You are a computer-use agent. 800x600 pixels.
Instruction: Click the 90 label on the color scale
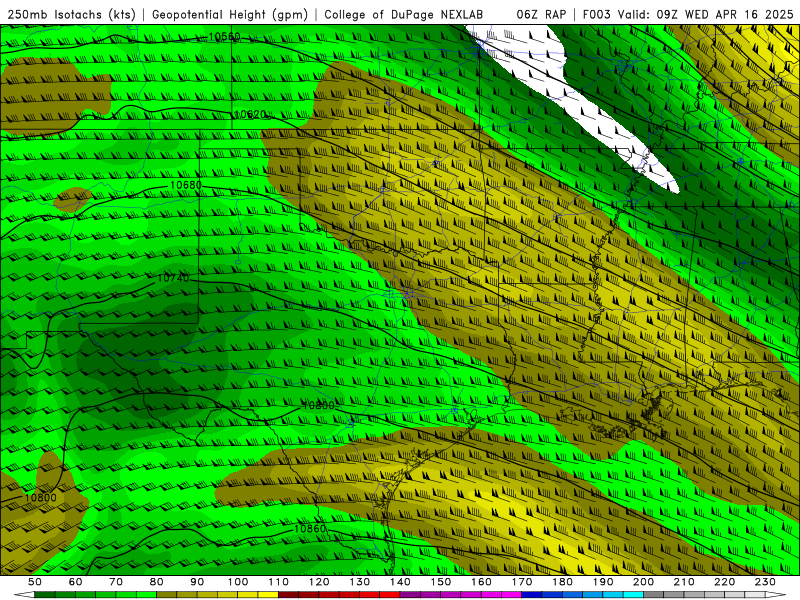pyautogui.click(x=197, y=582)
